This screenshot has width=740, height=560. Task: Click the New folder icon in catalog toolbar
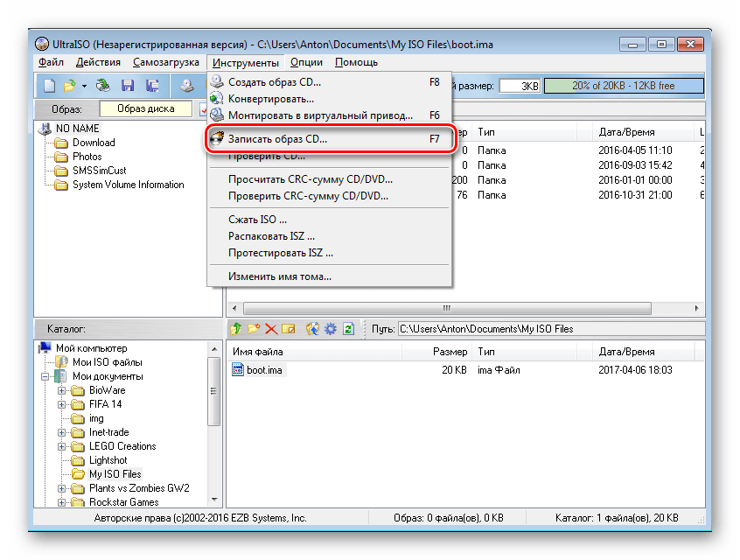click(254, 329)
